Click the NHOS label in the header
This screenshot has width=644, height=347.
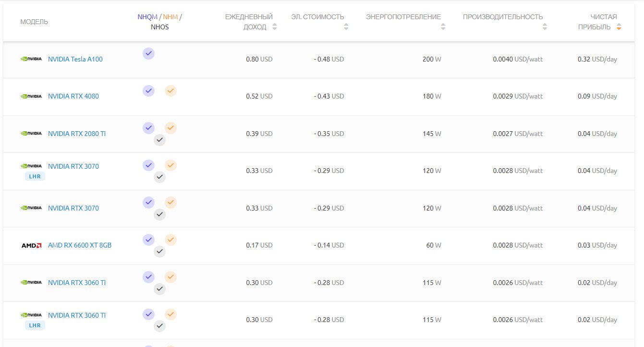[160, 27]
